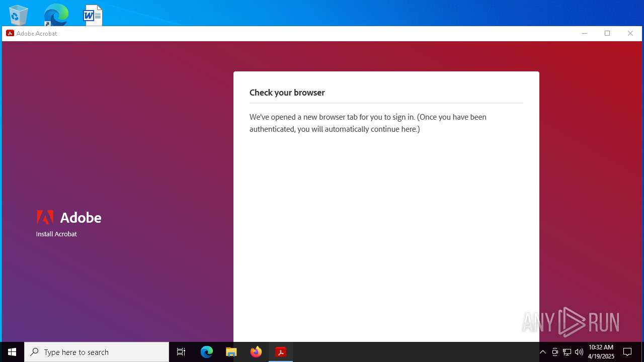
Task: Open the Microsoft Edge desktop shortcut
Action: [x=56, y=15]
